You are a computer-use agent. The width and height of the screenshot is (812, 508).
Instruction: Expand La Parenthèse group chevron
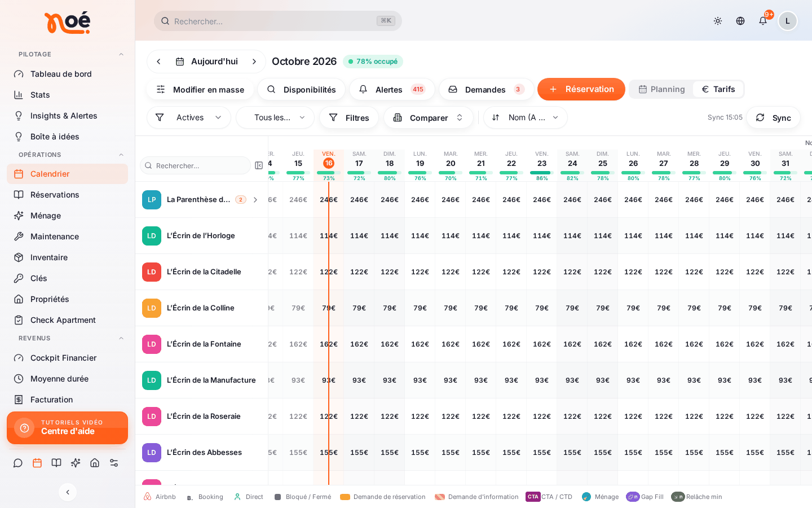[x=255, y=200]
